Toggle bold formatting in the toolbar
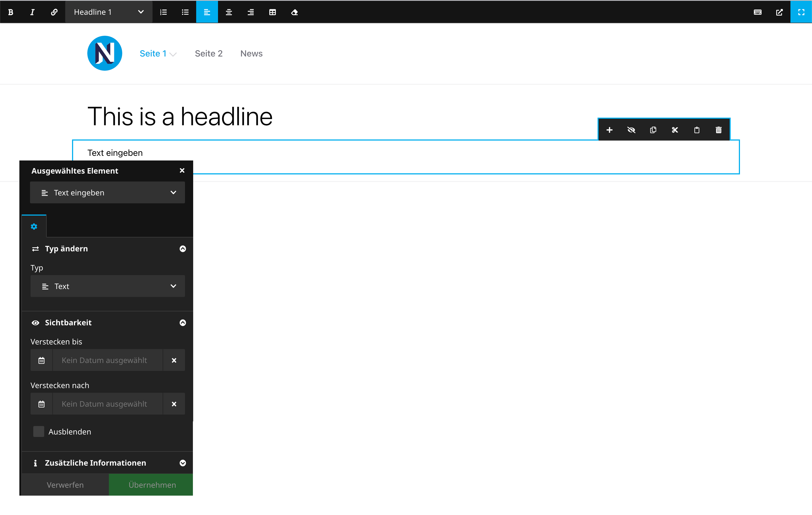The height and width of the screenshot is (515, 812). click(11, 12)
